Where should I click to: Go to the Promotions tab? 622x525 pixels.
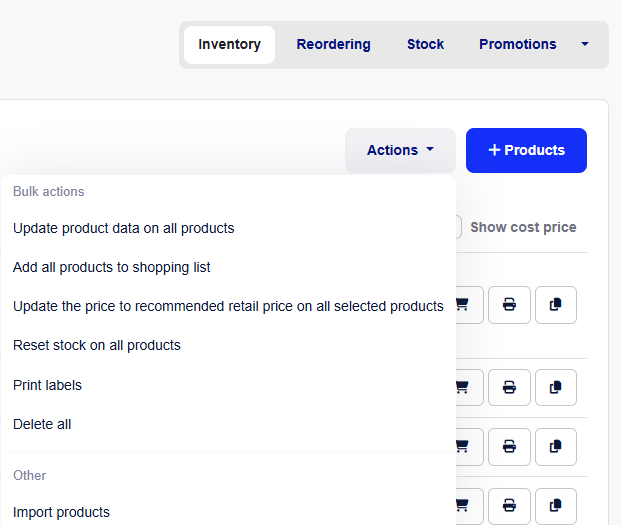517,44
